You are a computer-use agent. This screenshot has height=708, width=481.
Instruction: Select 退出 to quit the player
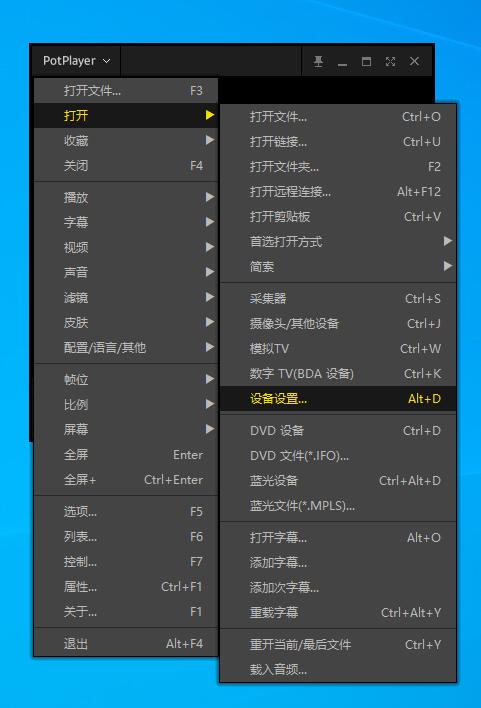pyautogui.click(x=126, y=643)
